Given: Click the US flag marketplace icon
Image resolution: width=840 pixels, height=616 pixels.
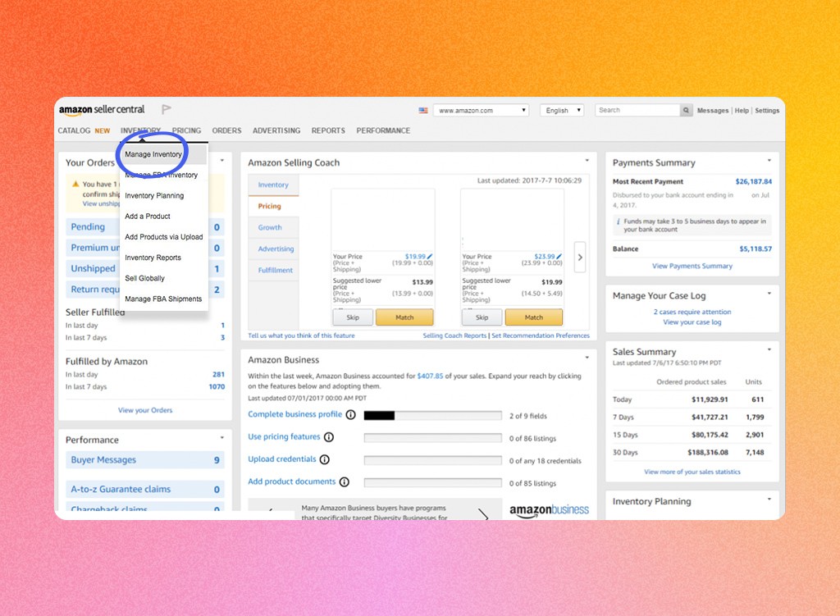Looking at the screenshot, I should coord(423,111).
